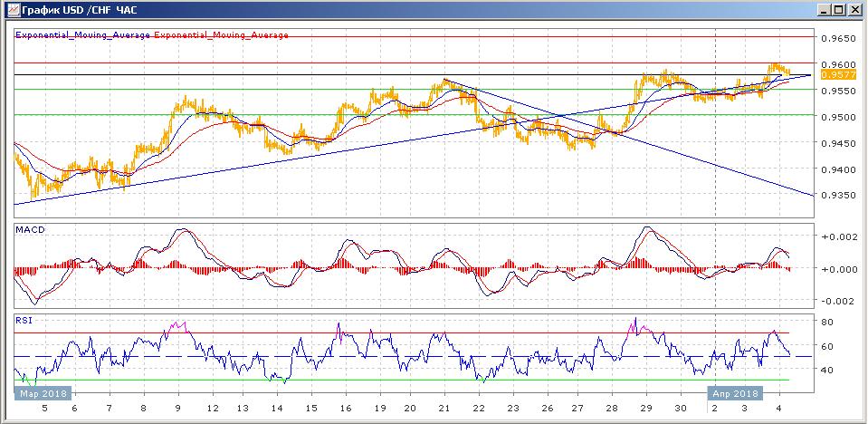Click the orange 0.9577 current price tag
The image size is (868, 424).
pos(837,75)
